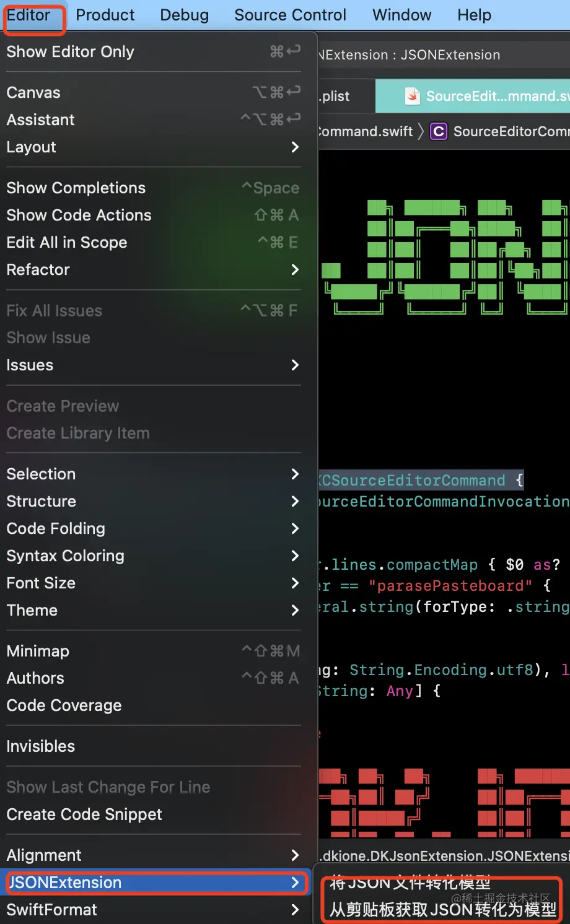The image size is (570, 924).
Task: Open the Source Control menu
Action: [290, 15]
